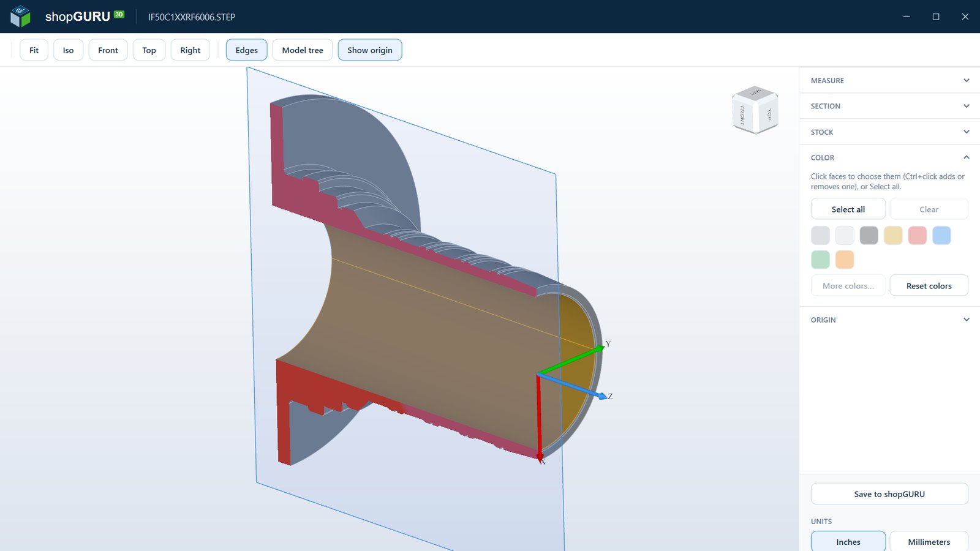Click the Clear selection button
This screenshot has height=551, width=980.
929,209
